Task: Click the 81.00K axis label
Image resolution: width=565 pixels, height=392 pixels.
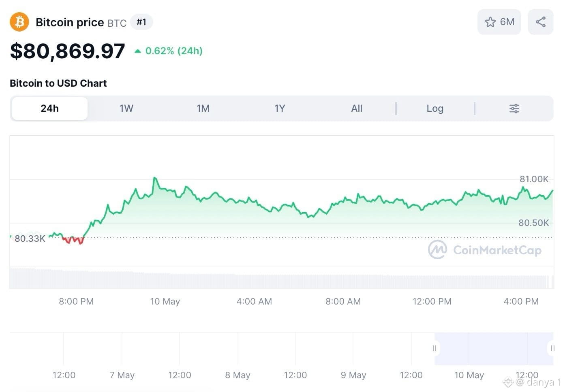Action: pyautogui.click(x=534, y=179)
